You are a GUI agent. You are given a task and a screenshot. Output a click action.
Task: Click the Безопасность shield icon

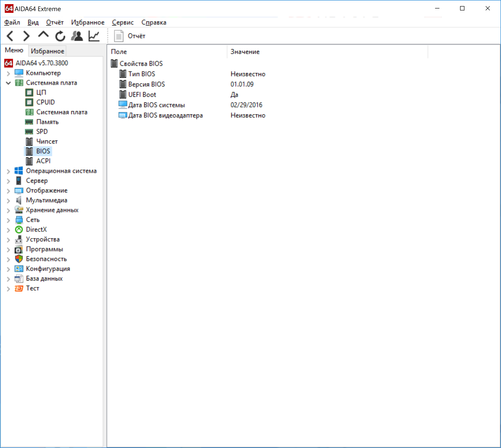point(19,259)
